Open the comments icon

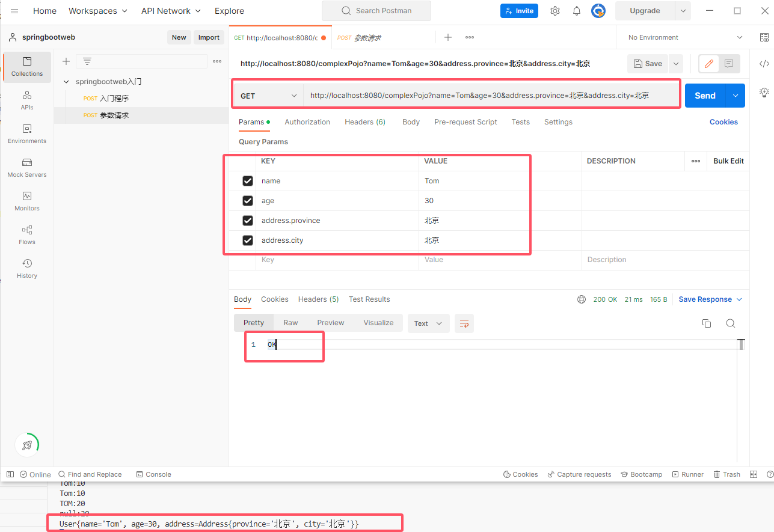pyautogui.click(x=729, y=64)
